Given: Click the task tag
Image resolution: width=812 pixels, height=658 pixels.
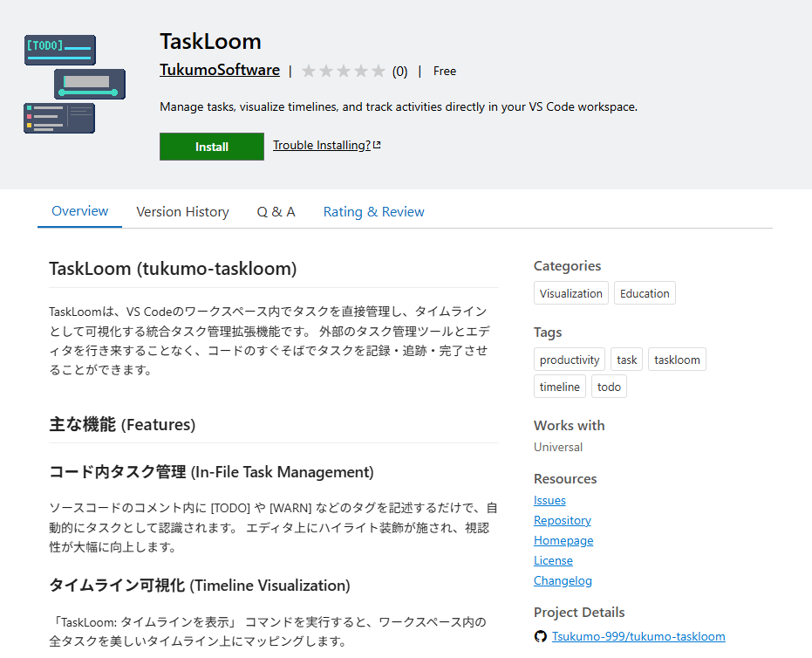Looking at the screenshot, I should point(626,360).
